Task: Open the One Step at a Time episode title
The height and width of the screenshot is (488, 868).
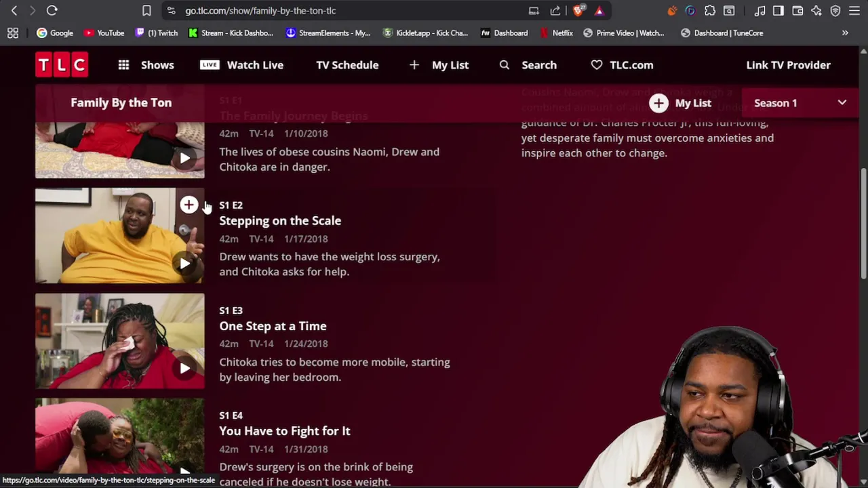Action: [273, 326]
